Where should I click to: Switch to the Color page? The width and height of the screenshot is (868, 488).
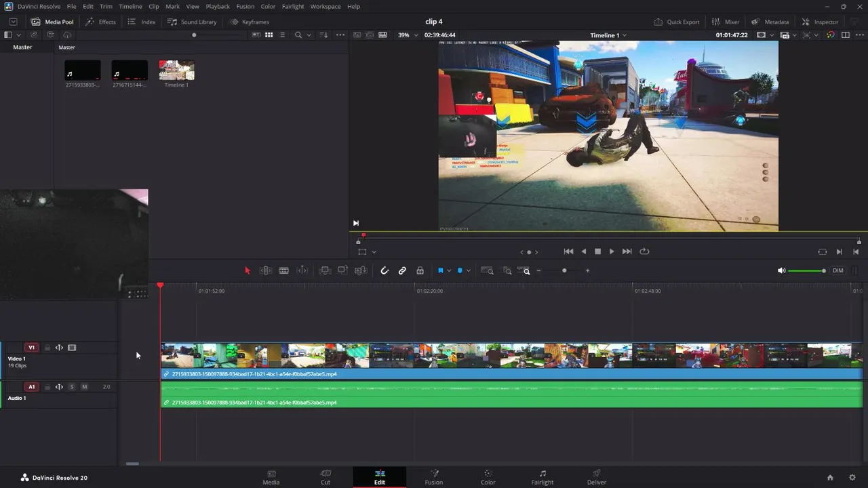488,477
